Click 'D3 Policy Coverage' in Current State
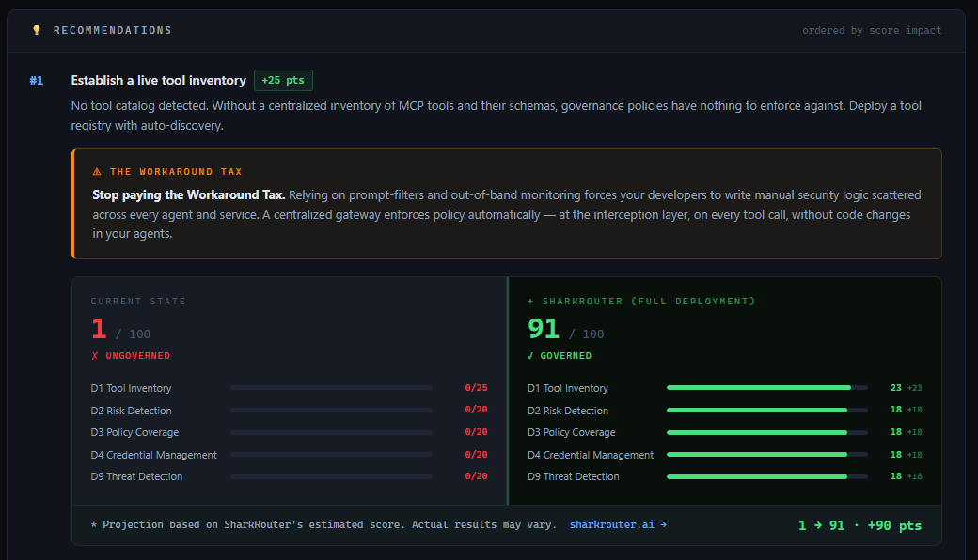 pos(134,432)
